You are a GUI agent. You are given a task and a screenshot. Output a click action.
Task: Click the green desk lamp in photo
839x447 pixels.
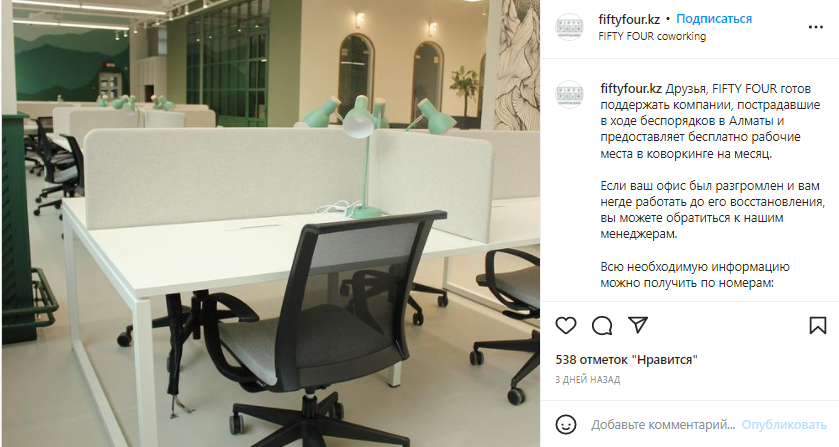pyautogui.click(x=359, y=156)
